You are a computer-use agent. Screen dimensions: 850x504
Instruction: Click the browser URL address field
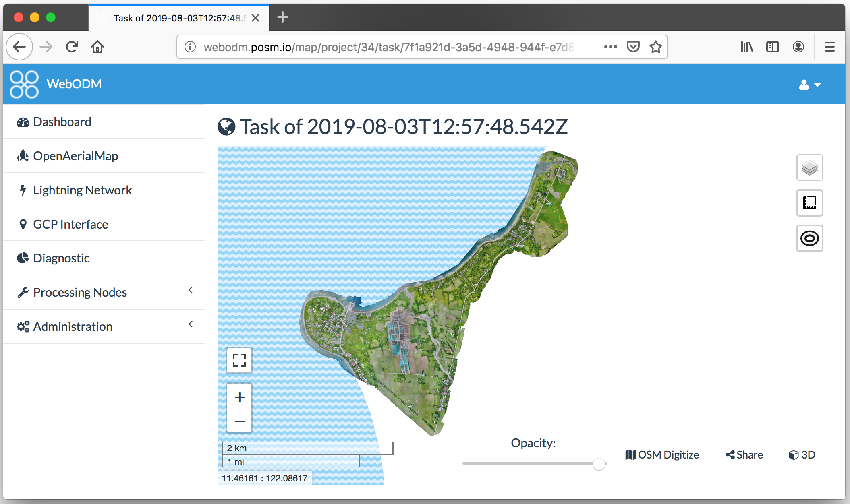(389, 47)
